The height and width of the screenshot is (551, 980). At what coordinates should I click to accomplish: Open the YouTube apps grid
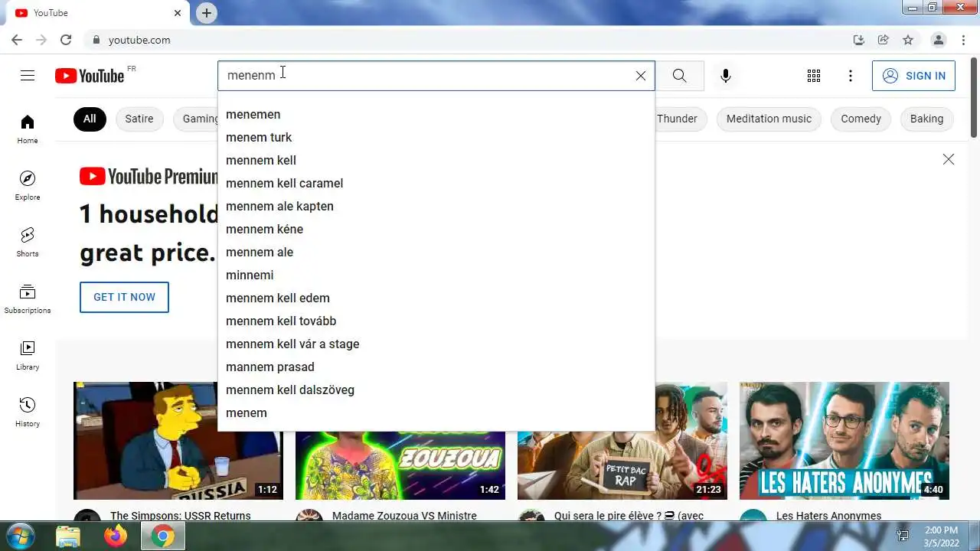click(814, 76)
